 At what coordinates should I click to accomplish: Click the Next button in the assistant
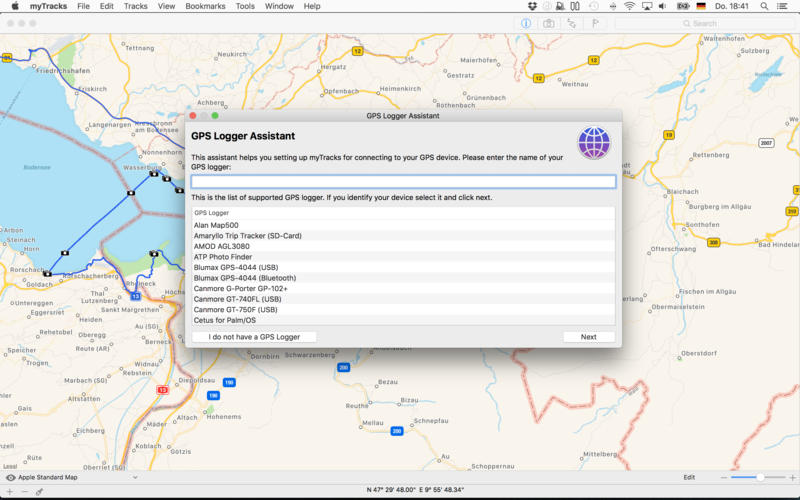point(589,337)
